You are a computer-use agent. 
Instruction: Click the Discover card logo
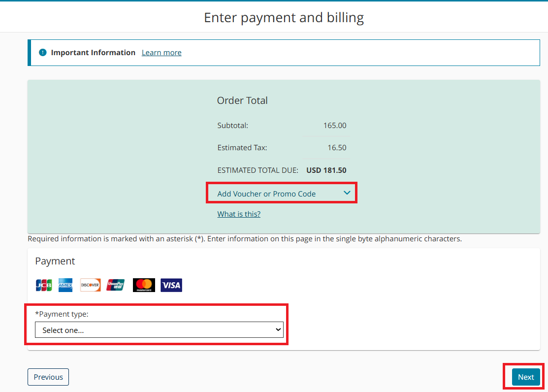coord(91,285)
